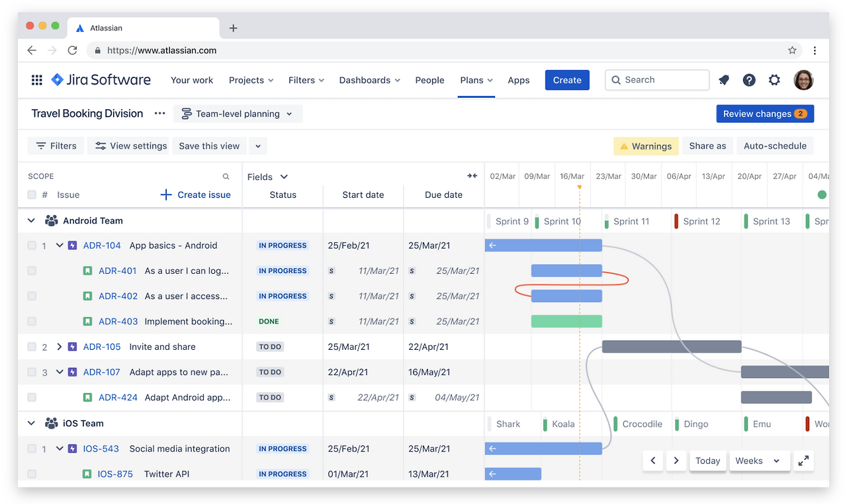Click the grey ADR-105 timeline bar
This screenshot has height=504, width=847.
672,347
